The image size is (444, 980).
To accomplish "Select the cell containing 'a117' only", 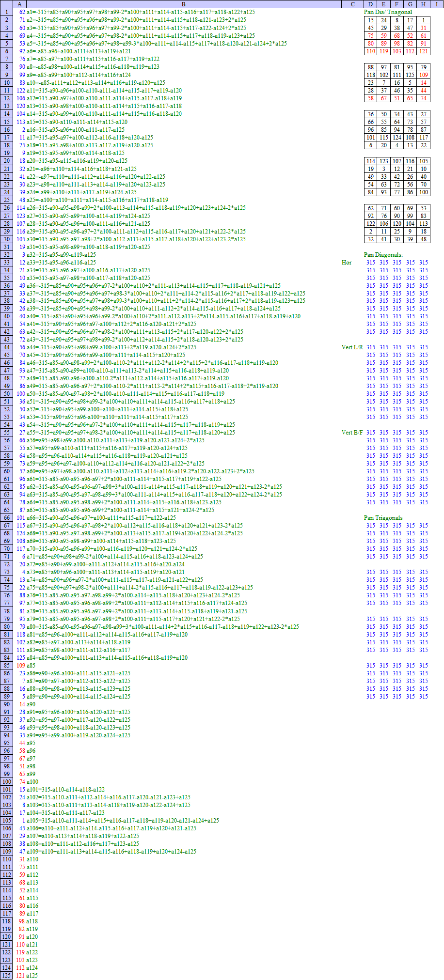I will point(32,913).
